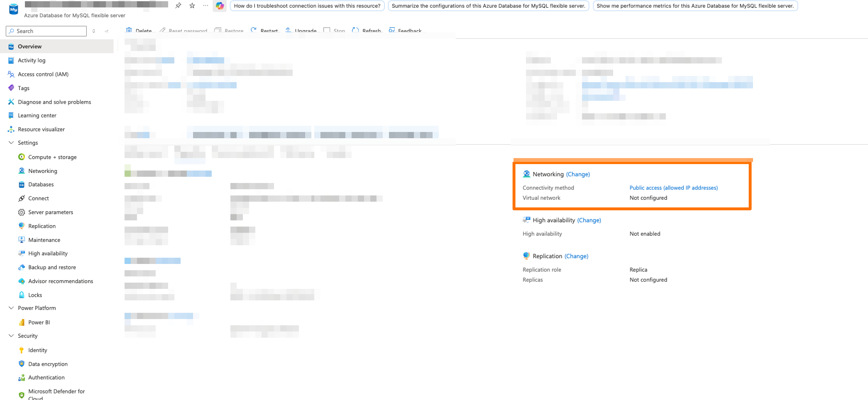Click the Upgrade icon in the toolbar
The height and width of the screenshot is (400, 868).
point(288,30)
